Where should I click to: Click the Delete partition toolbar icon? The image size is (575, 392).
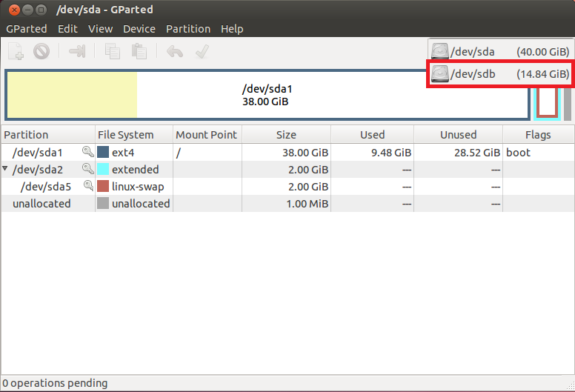tap(41, 51)
